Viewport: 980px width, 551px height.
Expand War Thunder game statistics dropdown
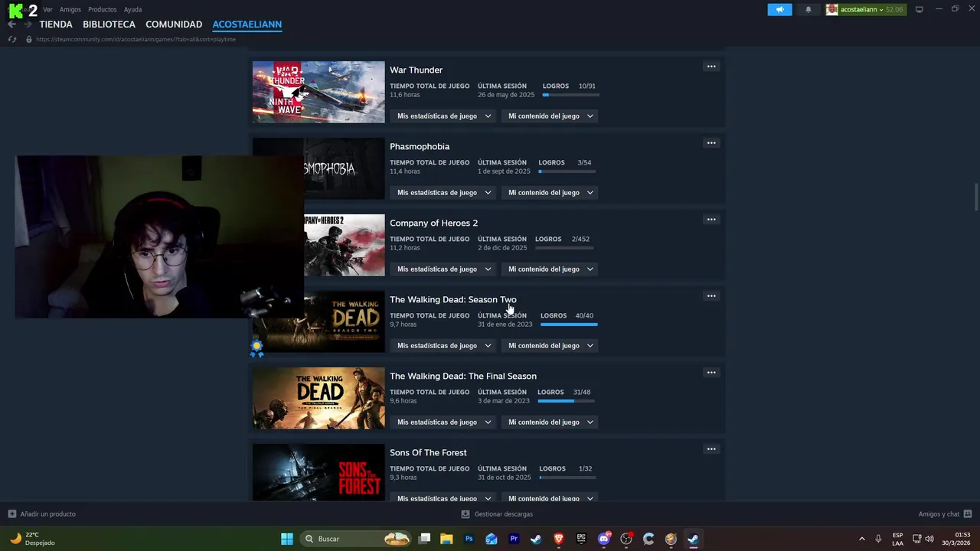444,116
